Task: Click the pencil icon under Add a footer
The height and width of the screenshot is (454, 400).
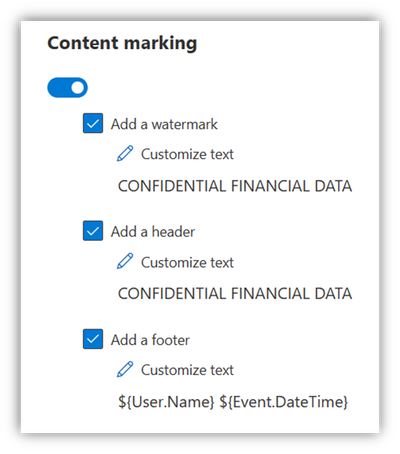Action: pos(125,369)
